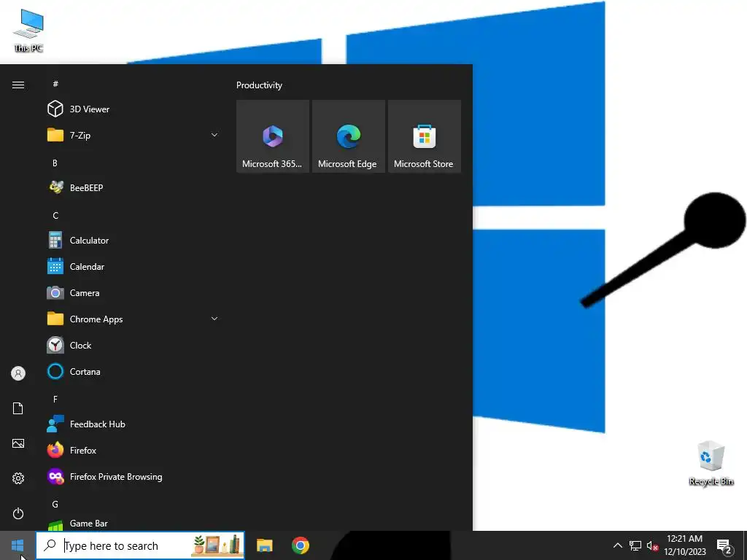Open the muted volume tray icon
Image resolution: width=747 pixels, height=560 pixels.
coord(653,545)
